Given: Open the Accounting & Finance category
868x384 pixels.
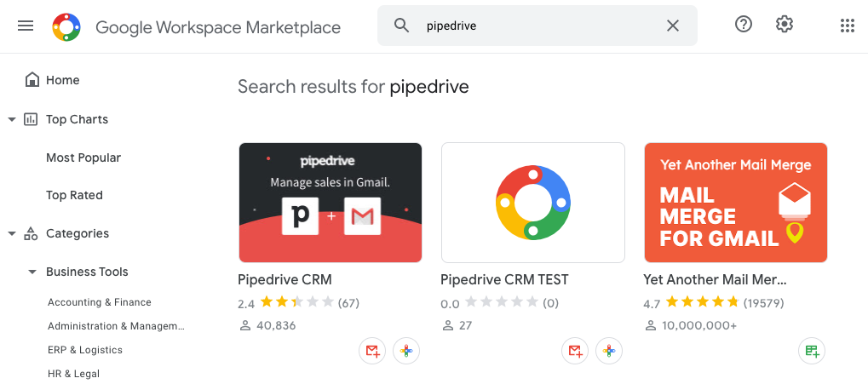Looking at the screenshot, I should click(100, 302).
